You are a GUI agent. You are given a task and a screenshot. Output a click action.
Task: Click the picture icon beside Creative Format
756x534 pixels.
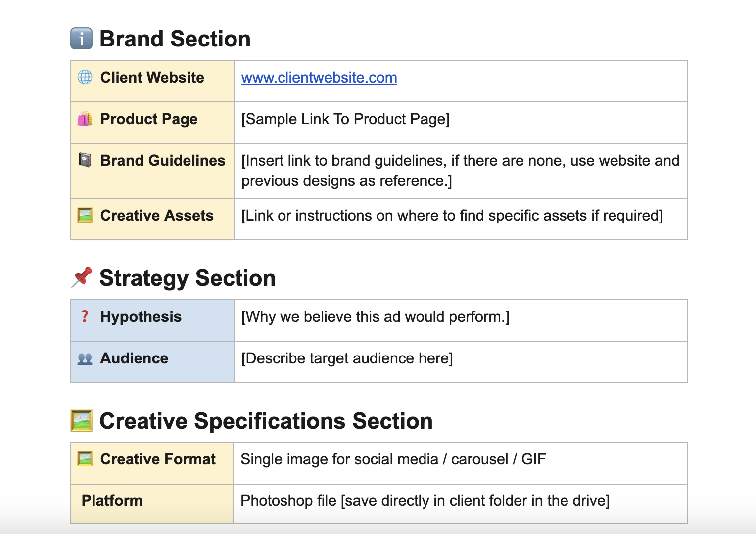85,459
